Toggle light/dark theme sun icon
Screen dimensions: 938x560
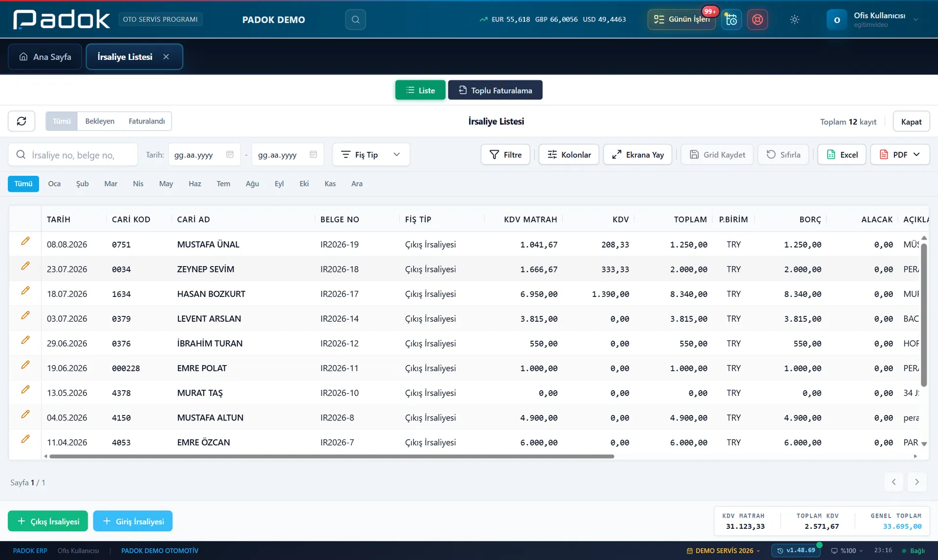pos(794,20)
